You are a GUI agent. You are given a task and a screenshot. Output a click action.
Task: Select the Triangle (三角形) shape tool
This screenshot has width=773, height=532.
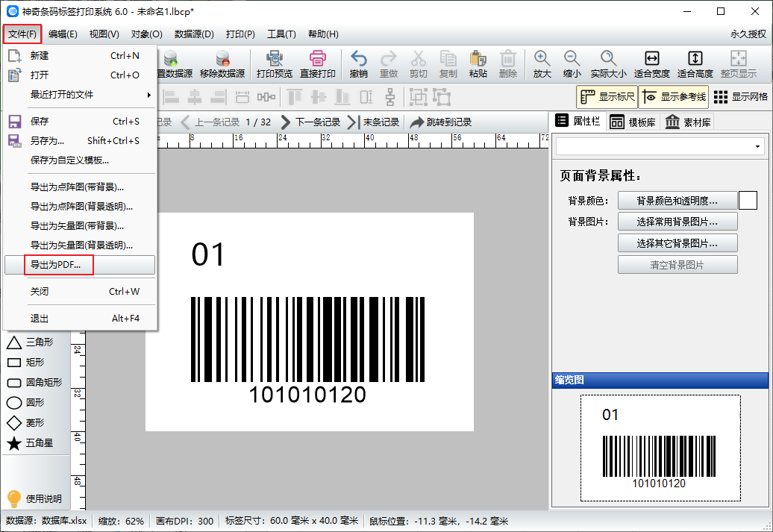coord(30,342)
